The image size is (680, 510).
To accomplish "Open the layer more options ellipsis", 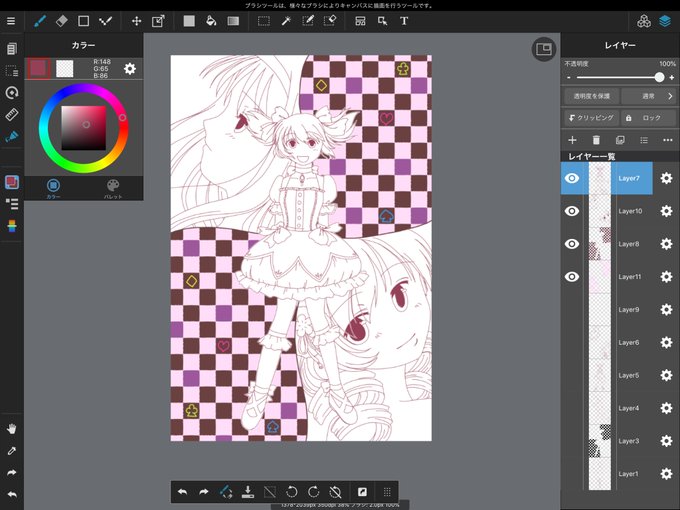I will (x=668, y=140).
